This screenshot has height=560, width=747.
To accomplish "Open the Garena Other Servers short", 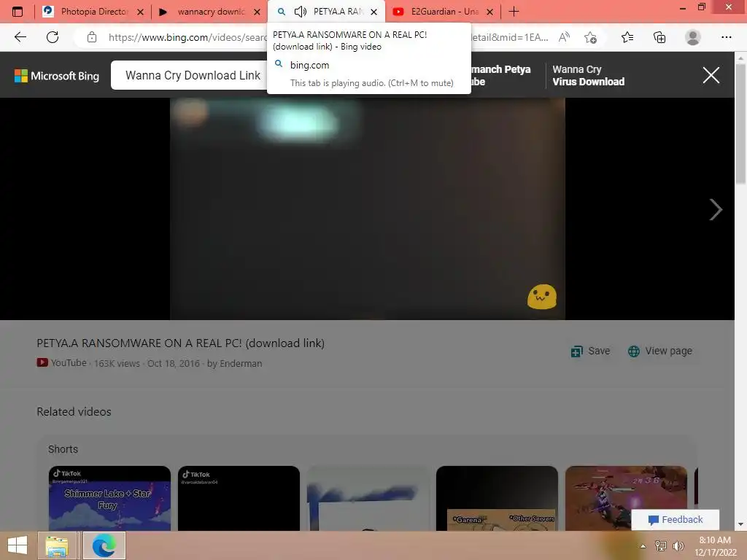I will tap(497, 498).
